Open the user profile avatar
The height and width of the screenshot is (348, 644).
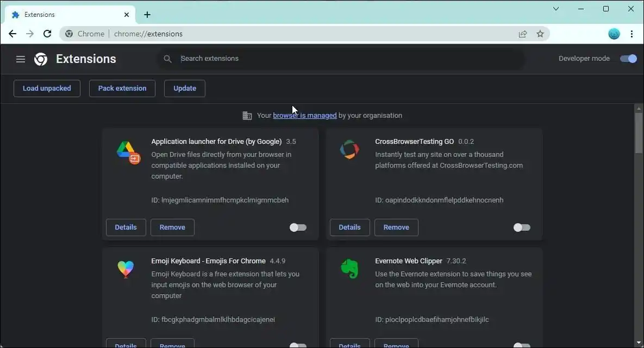[614, 34]
